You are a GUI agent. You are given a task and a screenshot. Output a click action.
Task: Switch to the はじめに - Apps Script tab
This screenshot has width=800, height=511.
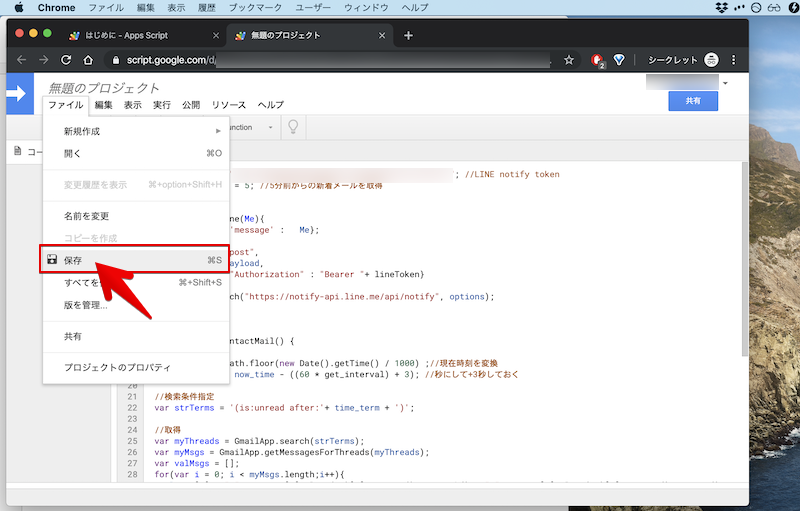pos(140,35)
